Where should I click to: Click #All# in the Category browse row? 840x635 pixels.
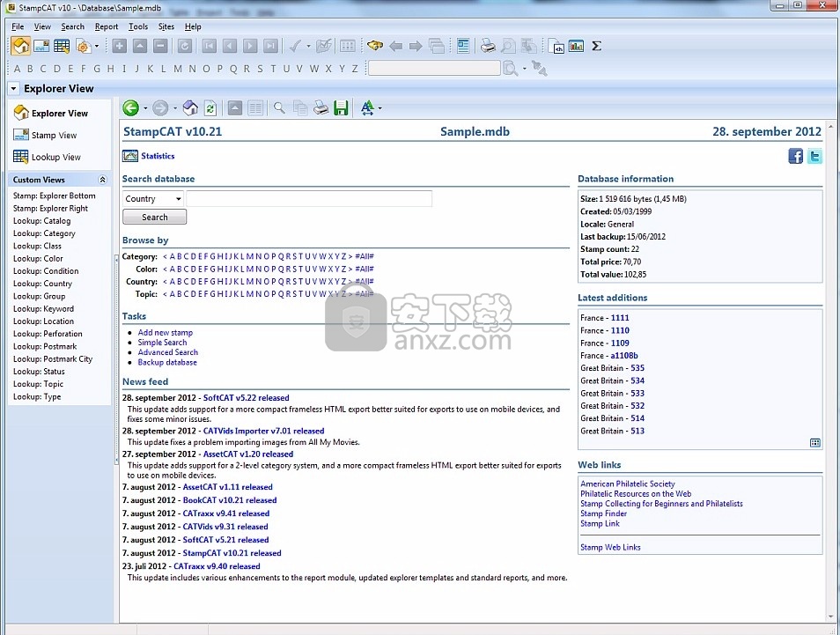365,256
